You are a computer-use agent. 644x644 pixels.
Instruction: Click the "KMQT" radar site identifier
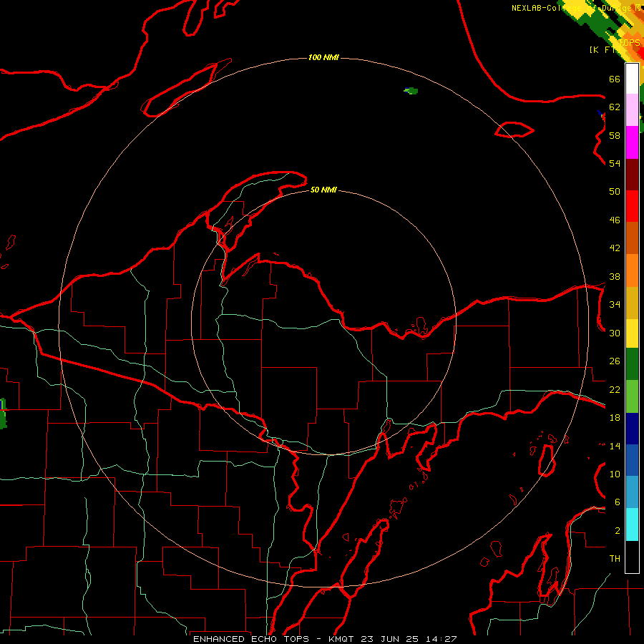pos(342,639)
